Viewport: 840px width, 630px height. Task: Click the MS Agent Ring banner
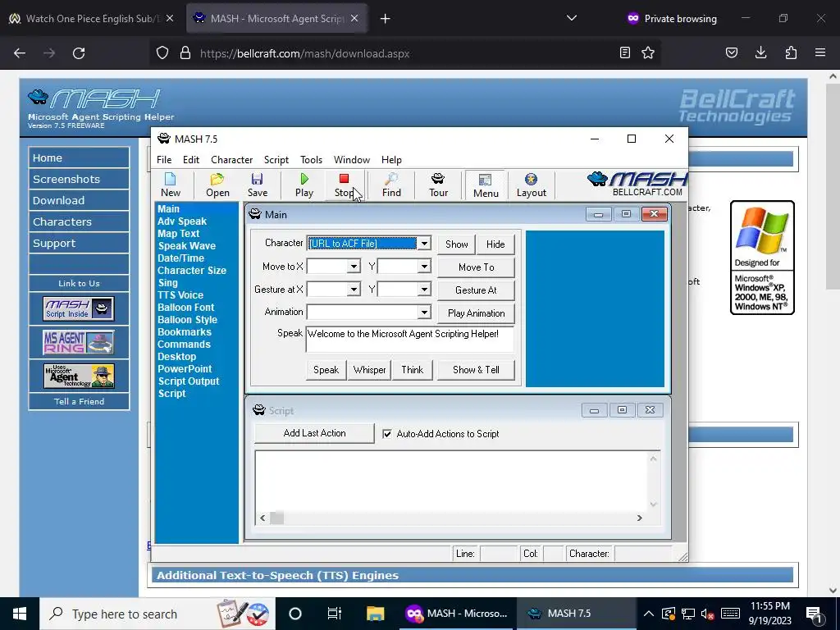(x=79, y=342)
